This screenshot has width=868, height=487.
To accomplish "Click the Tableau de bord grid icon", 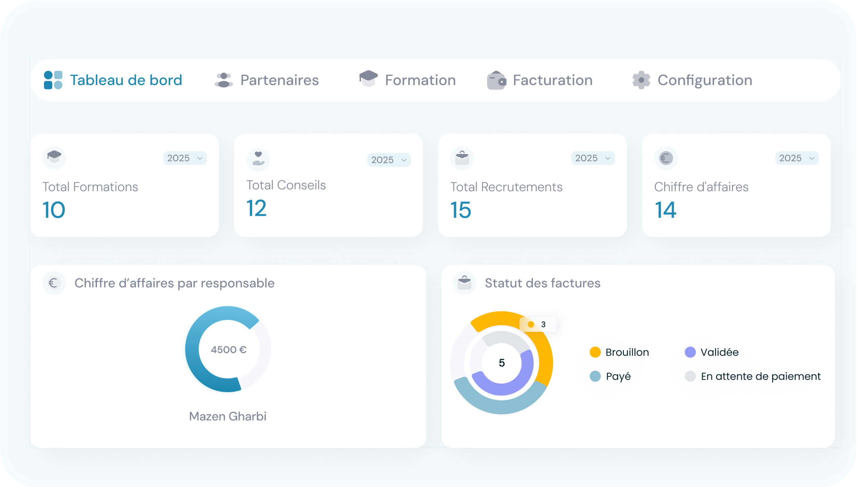I will [53, 80].
